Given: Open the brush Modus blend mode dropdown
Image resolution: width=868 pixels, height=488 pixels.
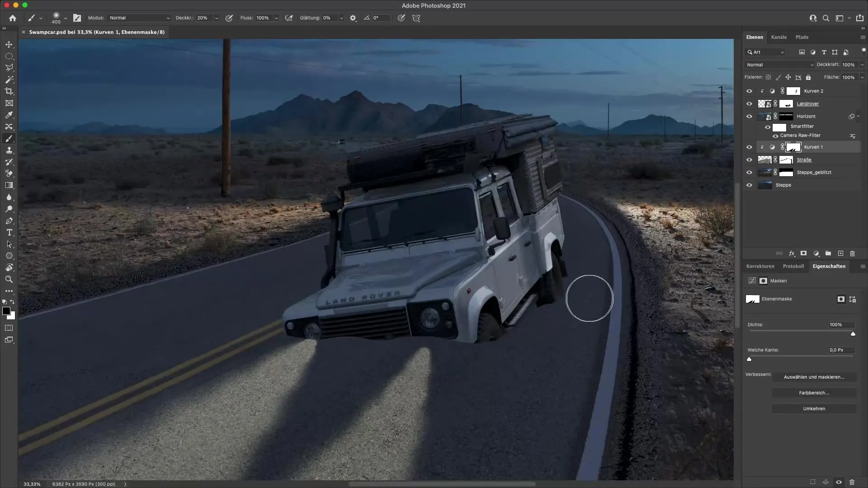Looking at the screenshot, I should click(x=139, y=18).
